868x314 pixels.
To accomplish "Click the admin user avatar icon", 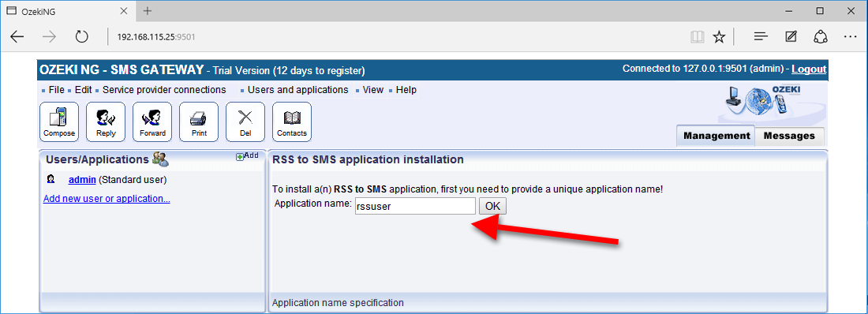I will pyautogui.click(x=51, y=179).
